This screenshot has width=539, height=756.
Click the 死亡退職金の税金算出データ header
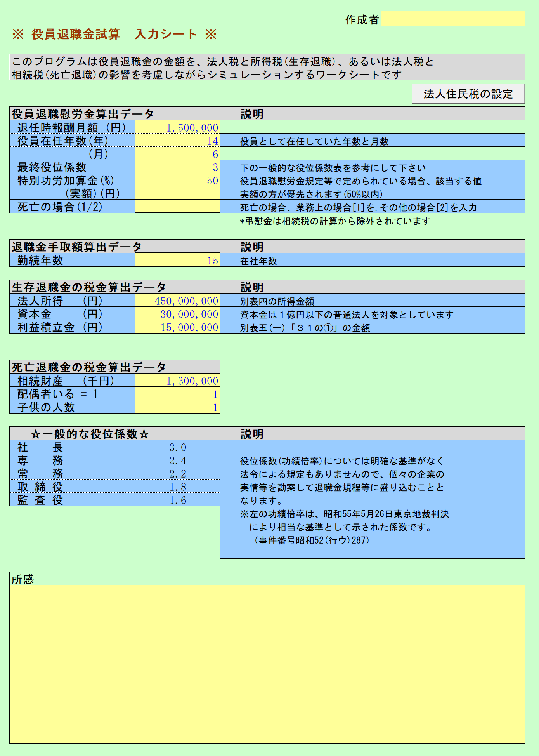tap(115, 367)
